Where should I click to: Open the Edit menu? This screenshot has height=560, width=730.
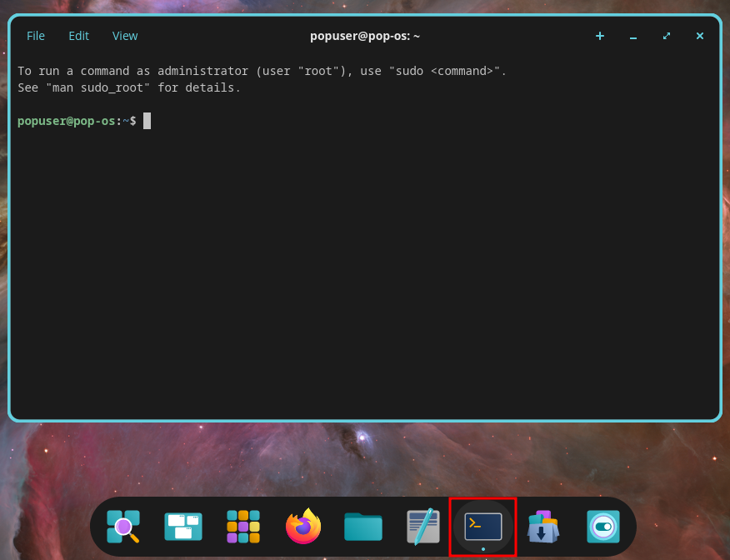click(78, 36)
